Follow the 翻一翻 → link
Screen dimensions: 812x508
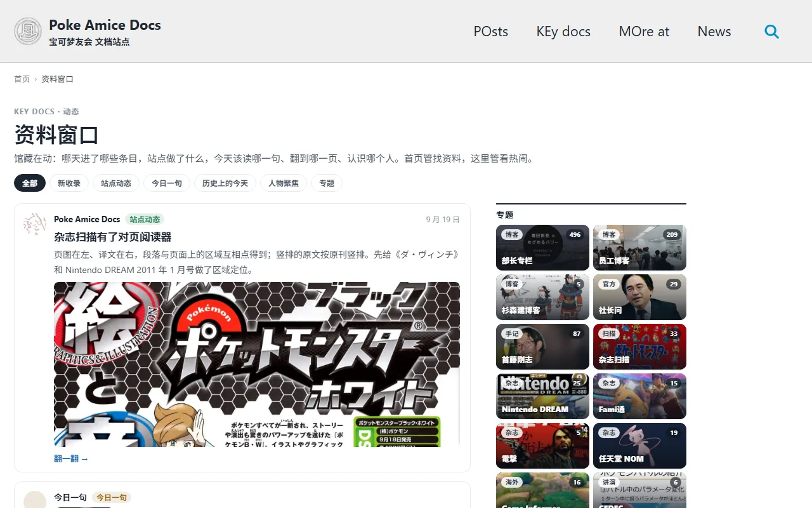click(x=71, y=458)
